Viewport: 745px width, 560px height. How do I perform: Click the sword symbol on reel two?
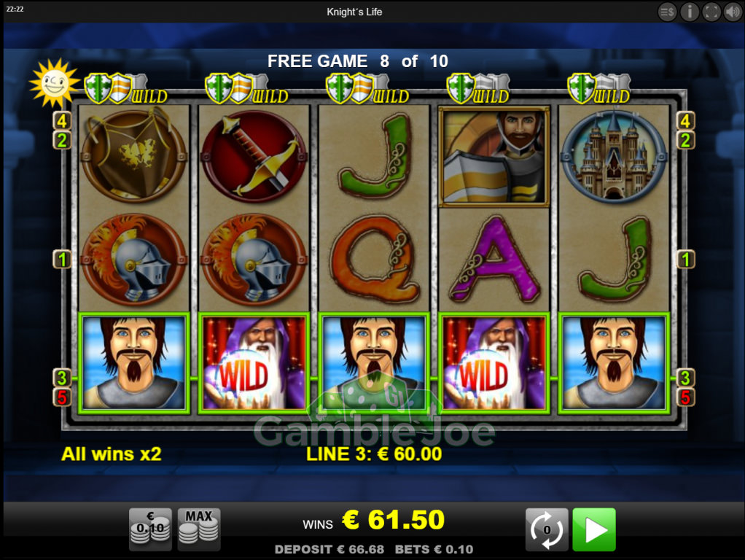pos(254,157)
